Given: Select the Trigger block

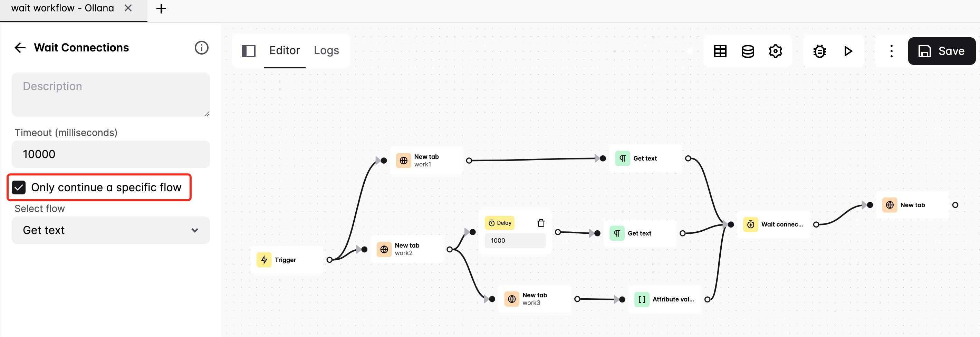Looking at the screenshot, I should point(287,260).
